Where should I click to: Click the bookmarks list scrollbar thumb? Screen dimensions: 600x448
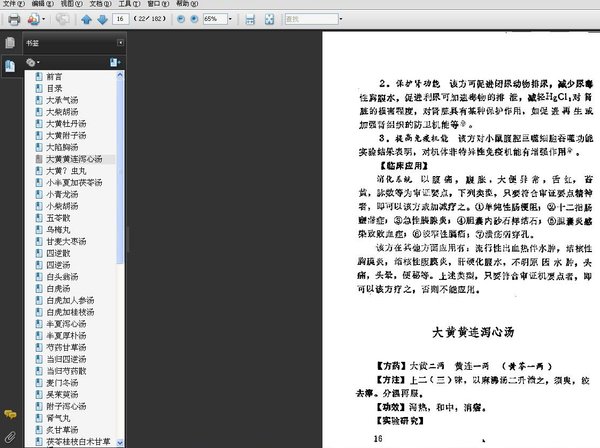coord(120,171)
